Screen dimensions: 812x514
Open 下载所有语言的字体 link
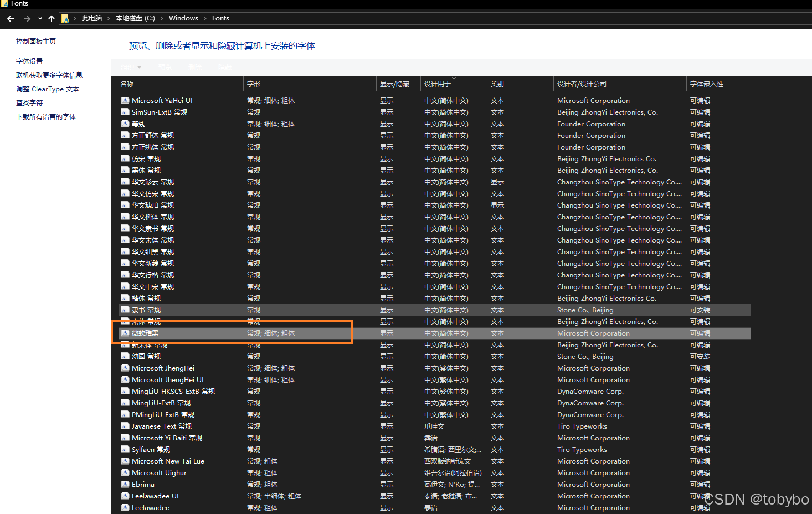[x=46, y=117]
